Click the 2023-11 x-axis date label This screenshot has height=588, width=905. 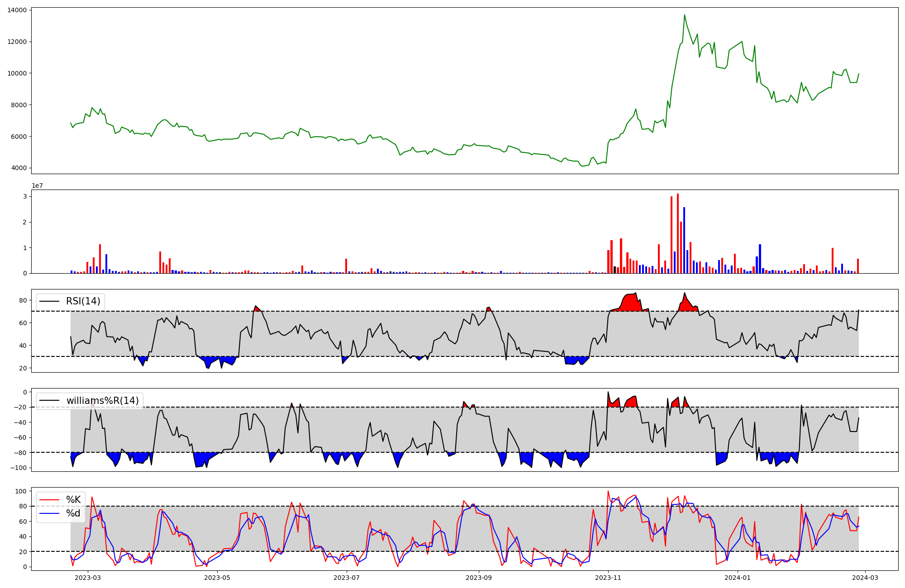point(608,578)
